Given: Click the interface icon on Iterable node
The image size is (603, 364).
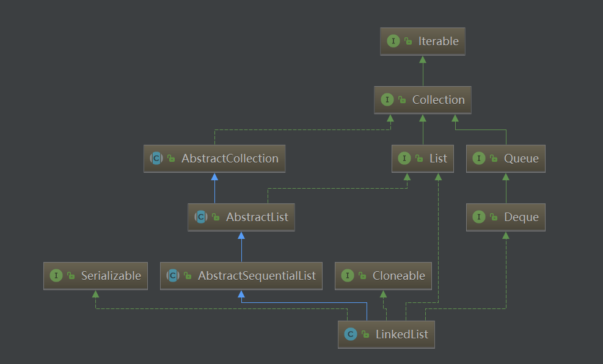Looking at the screenshot, I should [x=393, y=41].
